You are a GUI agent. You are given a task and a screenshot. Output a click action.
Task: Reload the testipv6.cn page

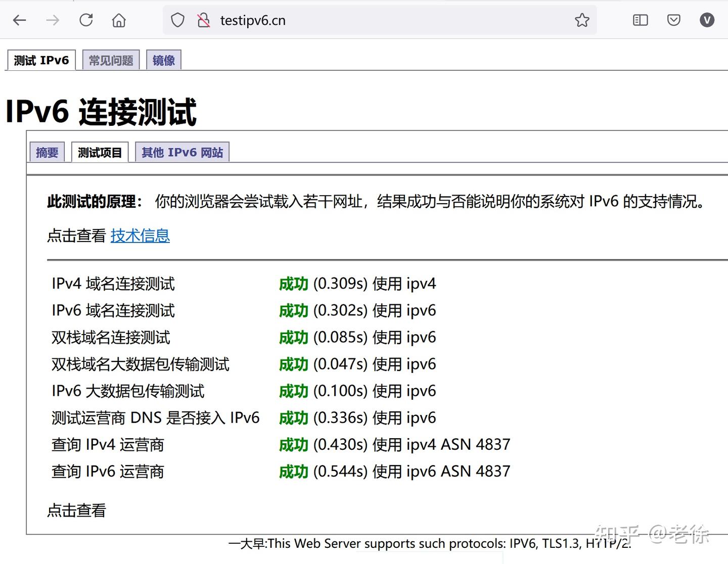[x=86, y=20]
